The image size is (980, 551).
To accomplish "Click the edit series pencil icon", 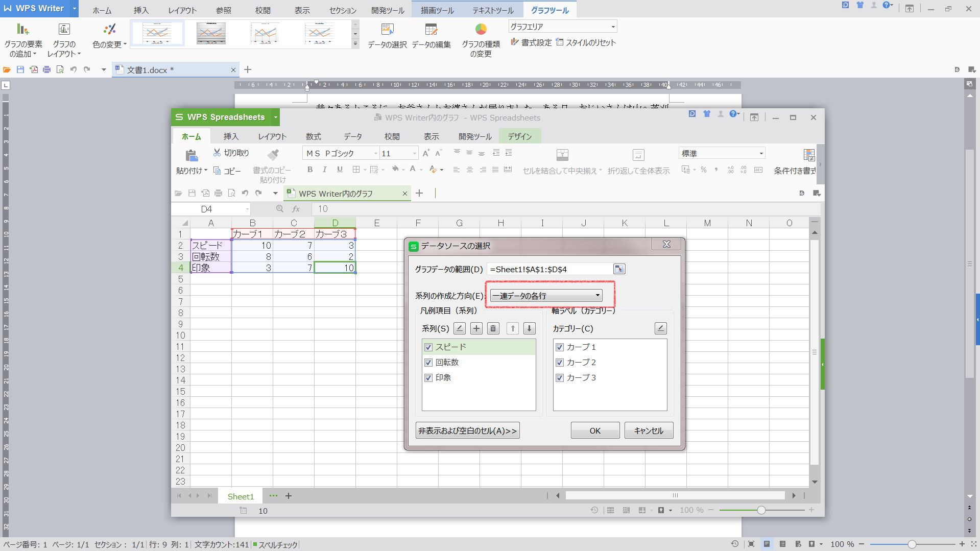I will tap(459, 328).
